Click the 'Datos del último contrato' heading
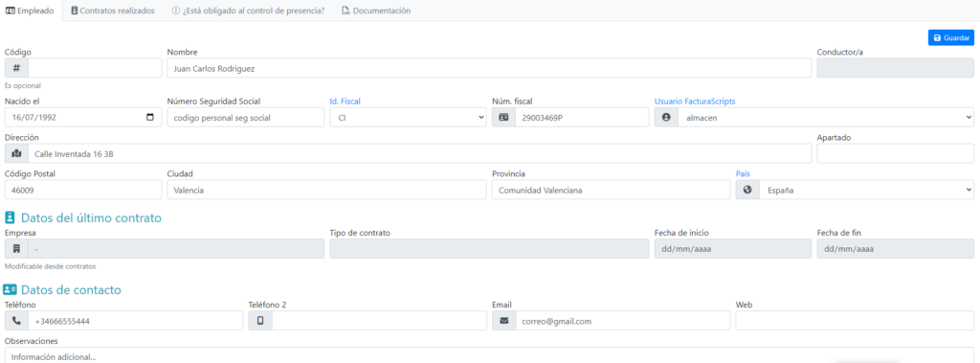The width and height of the screenshot is (980, 363). point(91,217)
